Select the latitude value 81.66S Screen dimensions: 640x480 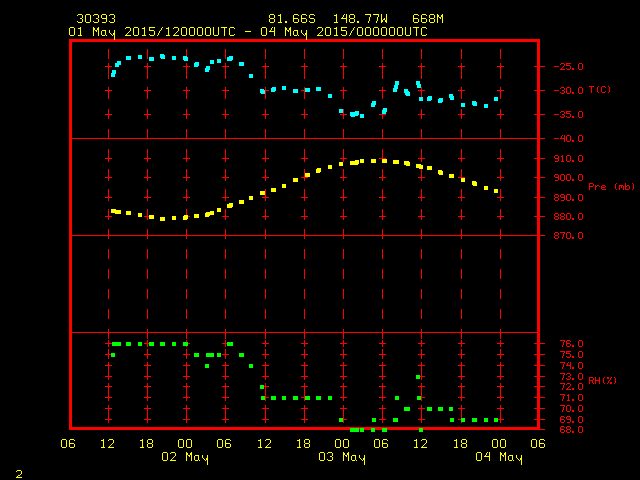click(x=292, y=19)
